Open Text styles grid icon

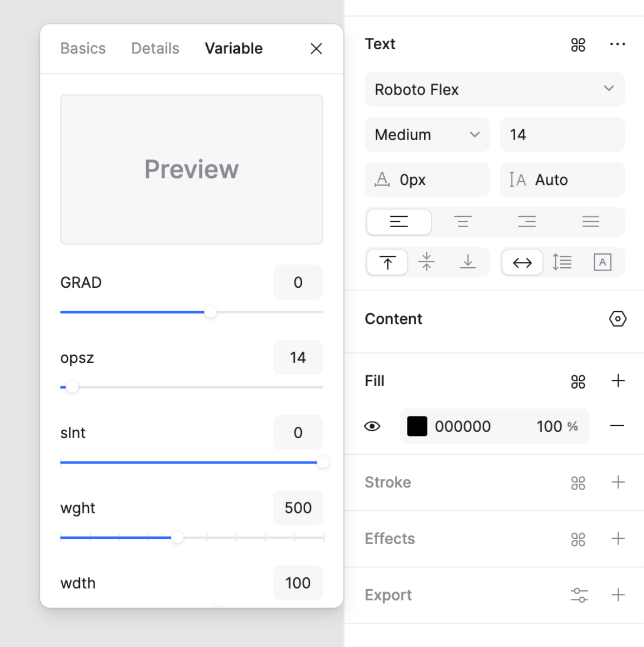[x=578, y=44]
